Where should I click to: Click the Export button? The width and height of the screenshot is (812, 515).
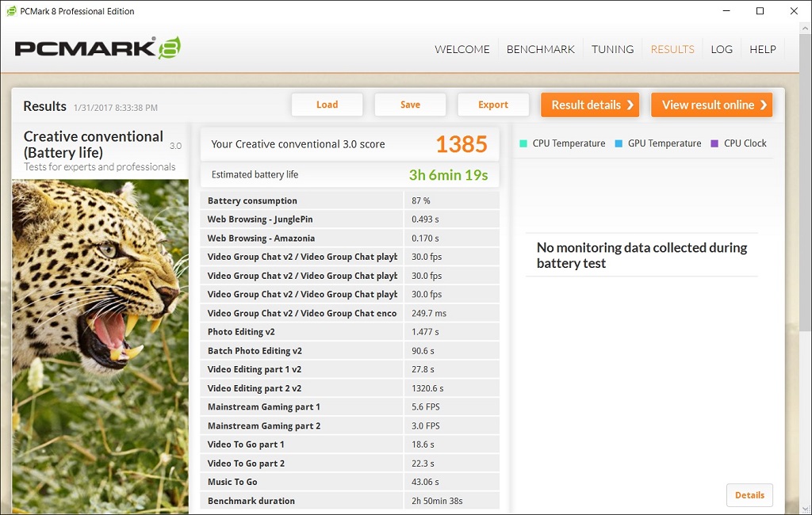[492, 105]
